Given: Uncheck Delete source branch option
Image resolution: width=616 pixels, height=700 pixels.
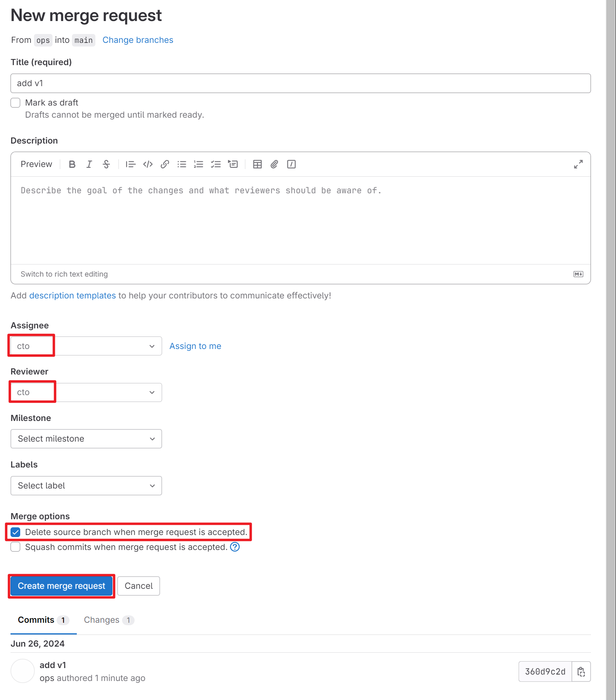Looking at the screenshot, I should coord(15,532).
